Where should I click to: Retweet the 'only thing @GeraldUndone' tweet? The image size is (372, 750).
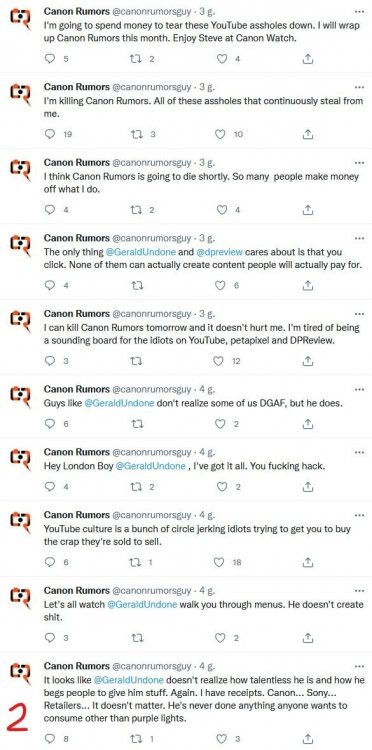pos(136,286)
